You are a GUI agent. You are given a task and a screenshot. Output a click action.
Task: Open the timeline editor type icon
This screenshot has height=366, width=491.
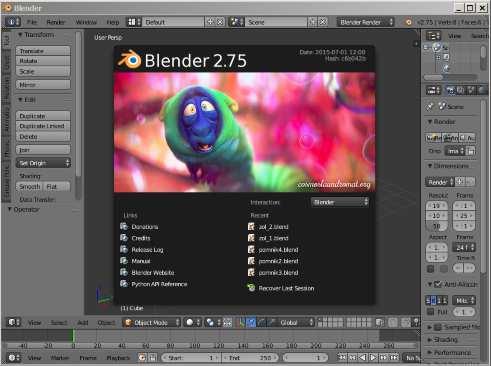[x=14, y=358]
